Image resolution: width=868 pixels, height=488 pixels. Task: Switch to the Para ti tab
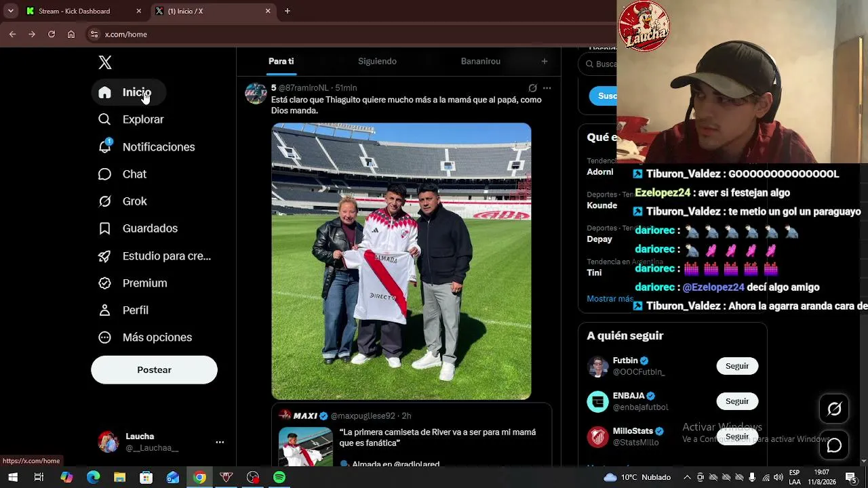(x=281, y=62)
